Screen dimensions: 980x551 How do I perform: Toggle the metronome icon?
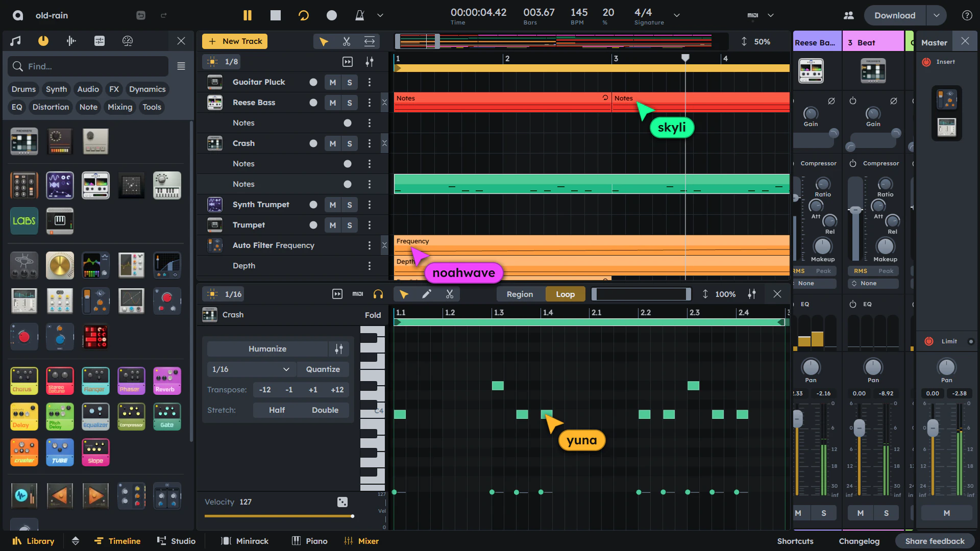(x=360, y=15)
